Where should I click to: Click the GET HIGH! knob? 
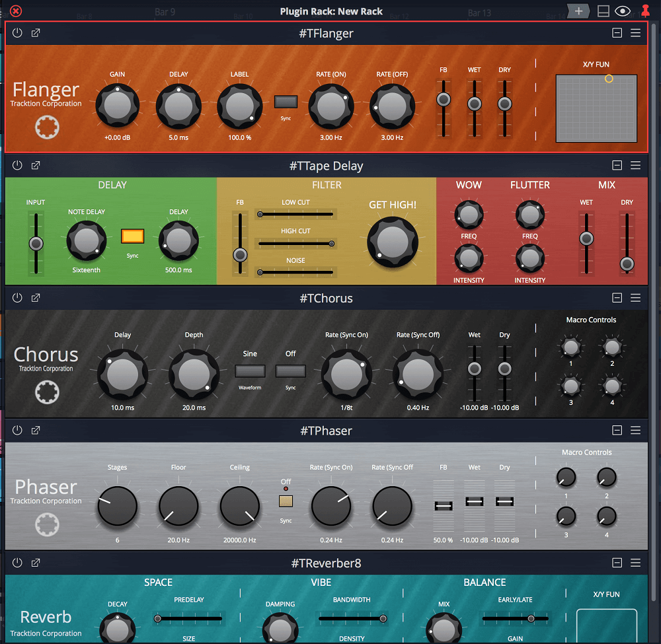click(x=393, y=242)
